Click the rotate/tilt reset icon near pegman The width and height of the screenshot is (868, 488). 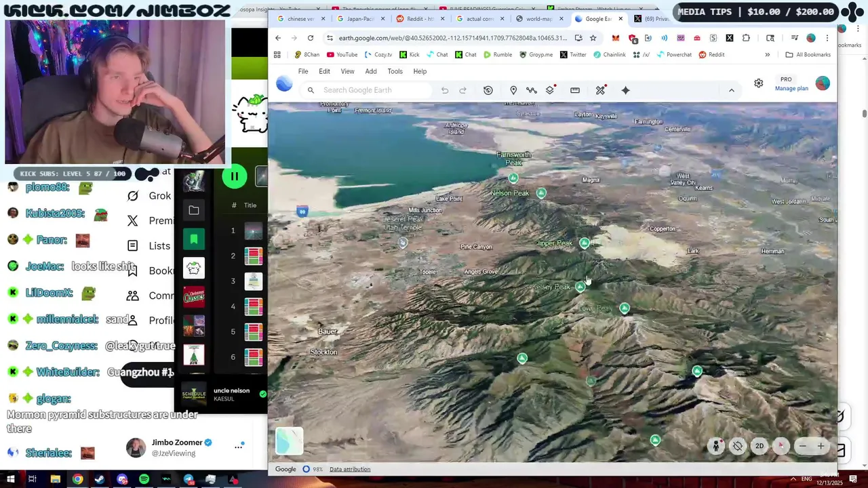click(738, 446)
